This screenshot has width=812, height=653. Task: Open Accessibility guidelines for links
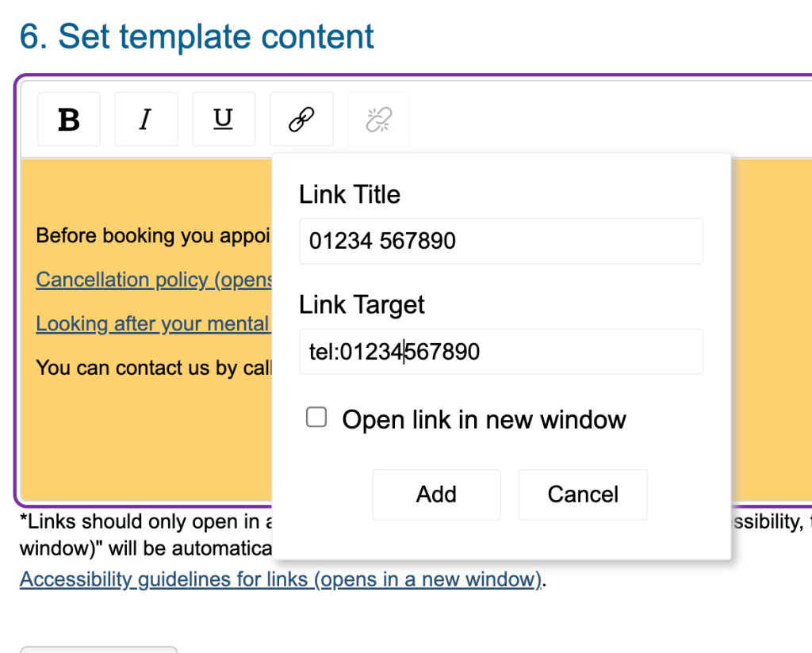(281, 579)
